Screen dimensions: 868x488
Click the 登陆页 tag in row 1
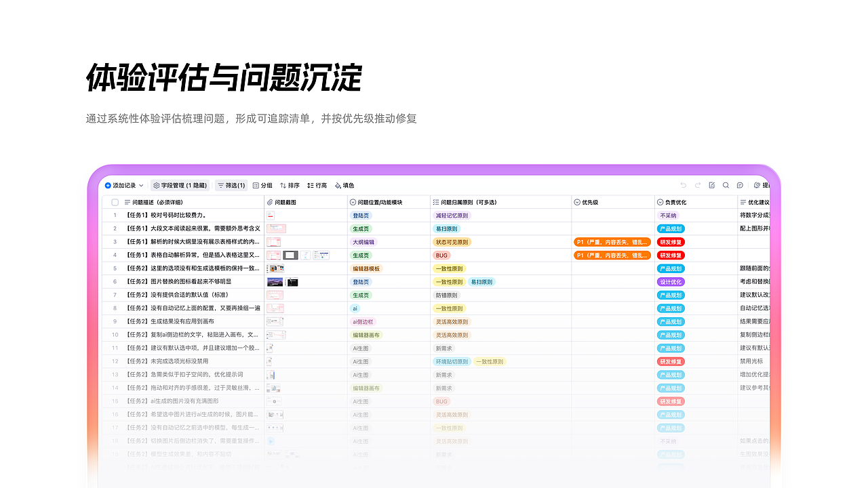pos(359,216)
